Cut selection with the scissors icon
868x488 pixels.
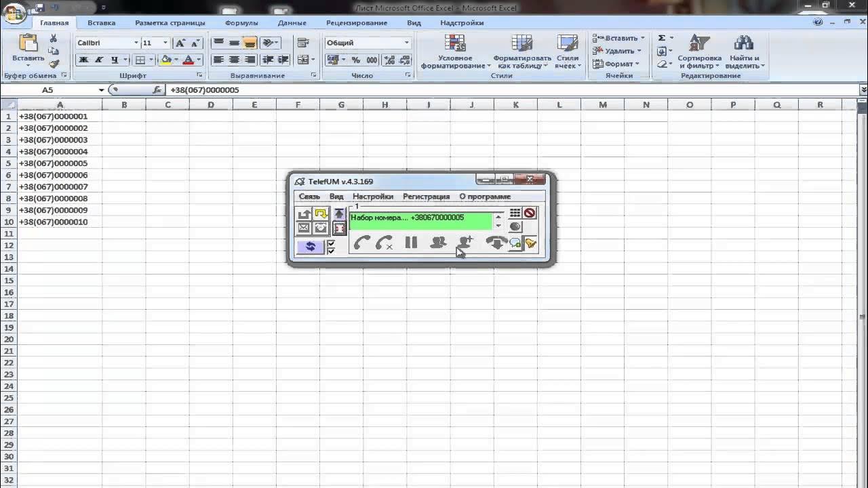(x=54, y=39)
